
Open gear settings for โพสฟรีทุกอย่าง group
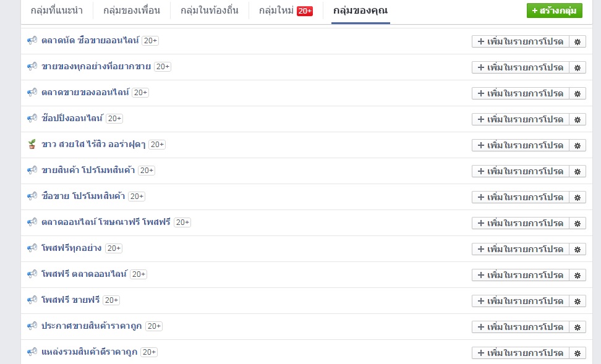pos(578,249)
